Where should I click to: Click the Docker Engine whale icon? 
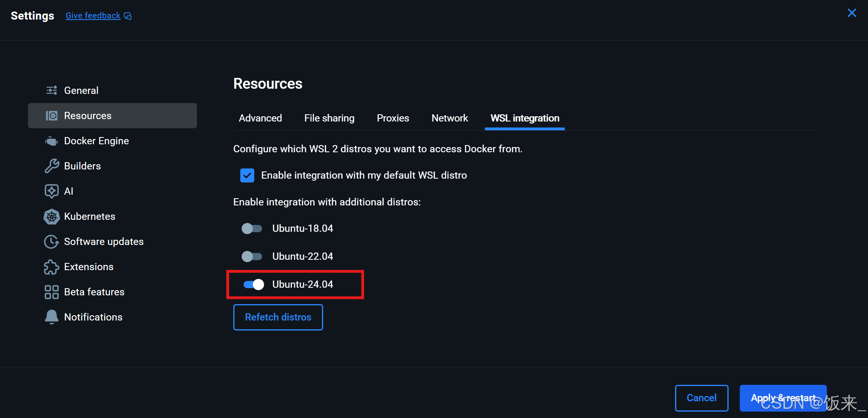(x=52, y=141)
